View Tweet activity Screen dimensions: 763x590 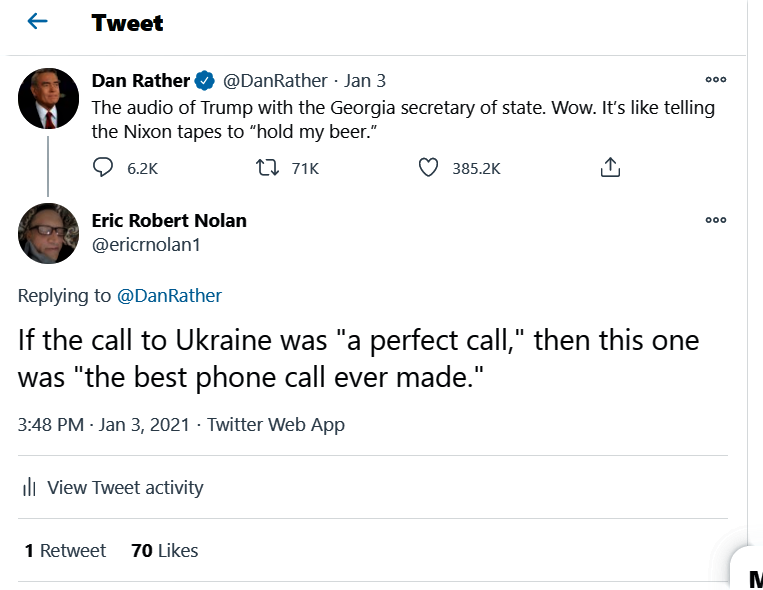[x=125, y=488]
